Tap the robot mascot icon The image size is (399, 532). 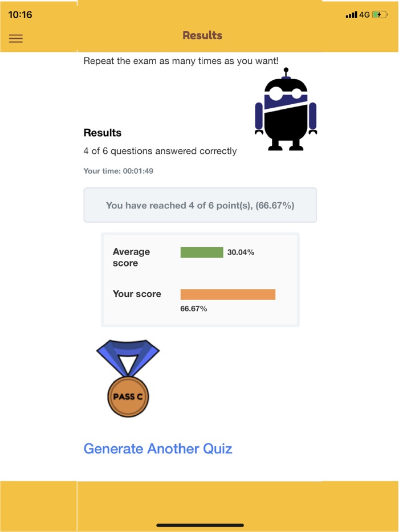pos(286,110)
